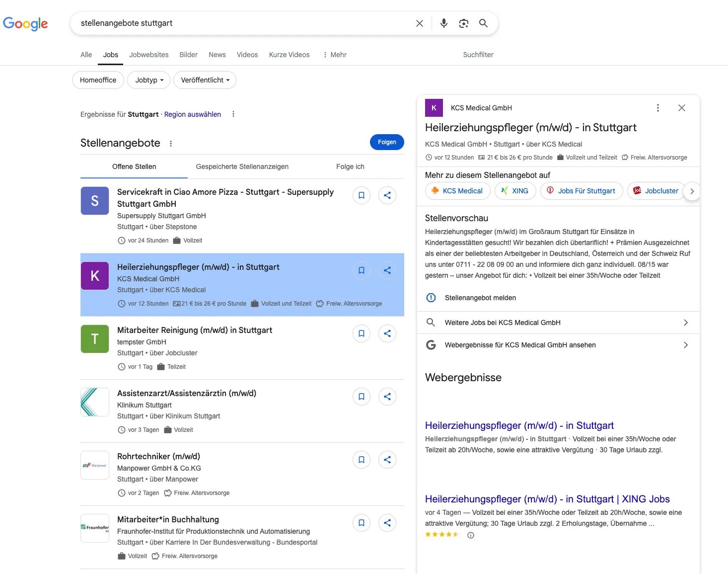Image resolution: width=728 pixels, height=574 pixels.
Task: Click the KCS Medical purple K logo in panel
Action: pyautogui.click(x=434, y=108)
